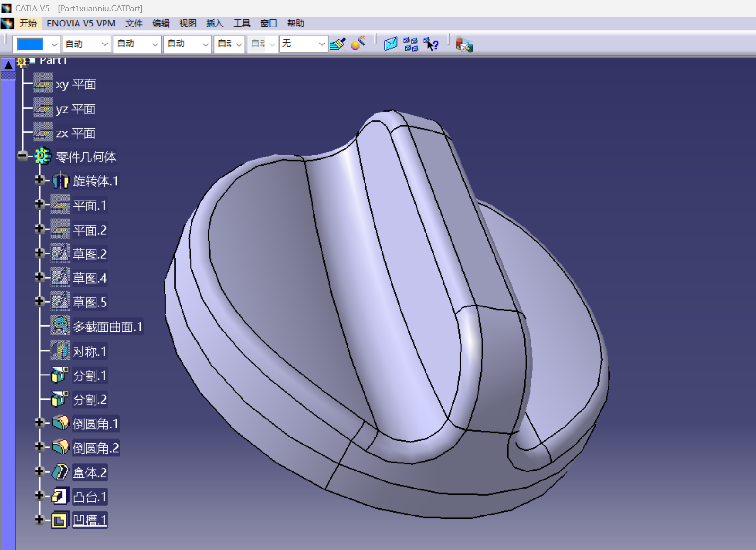The height and width of the screenshot is (550, 756).
Task: Click the 凸台.1 pad icon
Action: pos(60,496)
